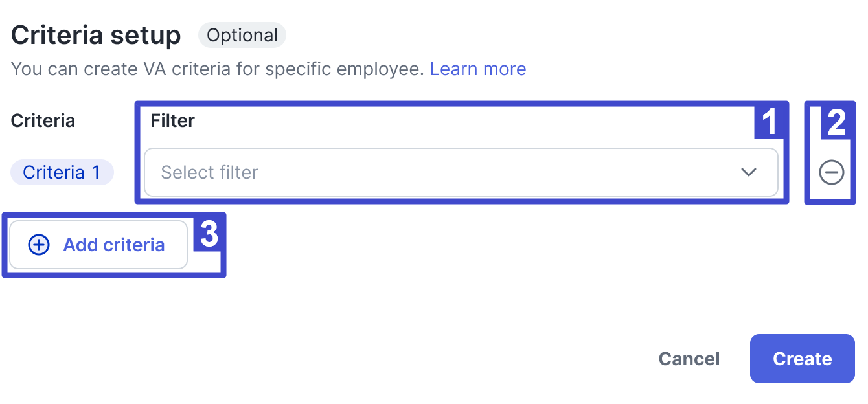Click the Optional badge

point(242,35)
